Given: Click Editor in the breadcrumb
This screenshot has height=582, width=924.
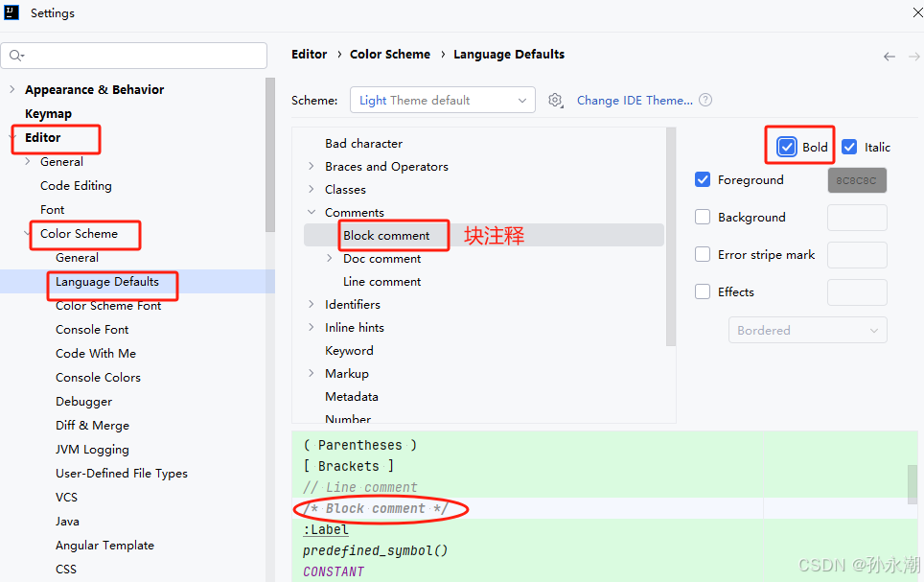Looking at the screenshot, I should [x=309, y=55].
